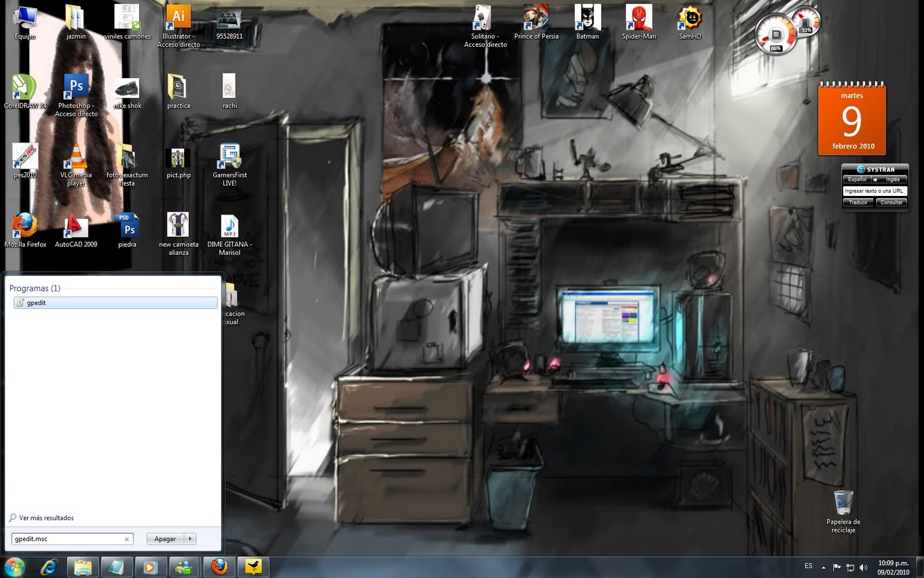
Task: Open Firefox from taskbar
Action: [x=219, y=567]
